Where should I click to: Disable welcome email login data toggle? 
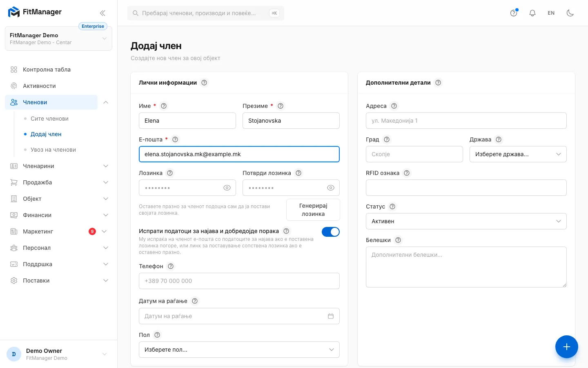[331, 232]
